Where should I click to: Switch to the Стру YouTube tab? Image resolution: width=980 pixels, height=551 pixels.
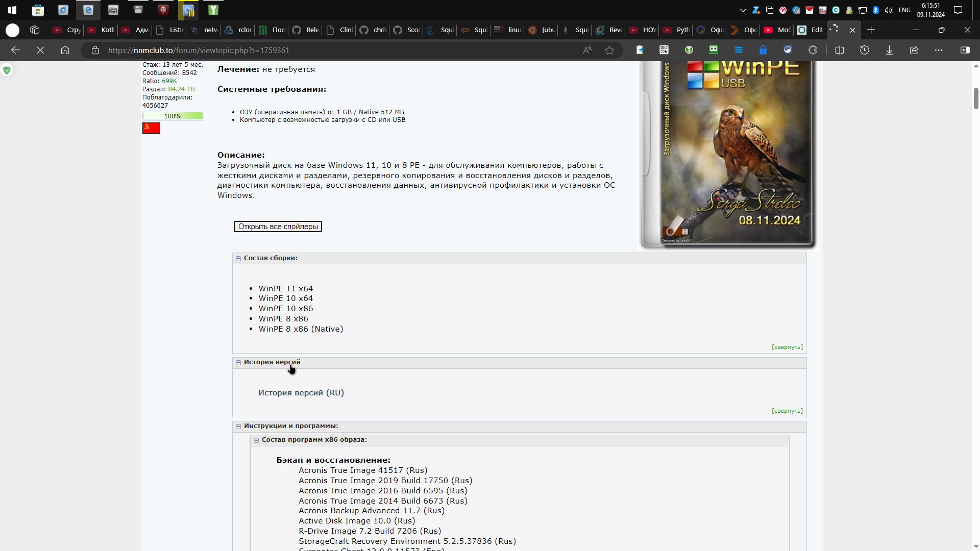coord(68,30)
